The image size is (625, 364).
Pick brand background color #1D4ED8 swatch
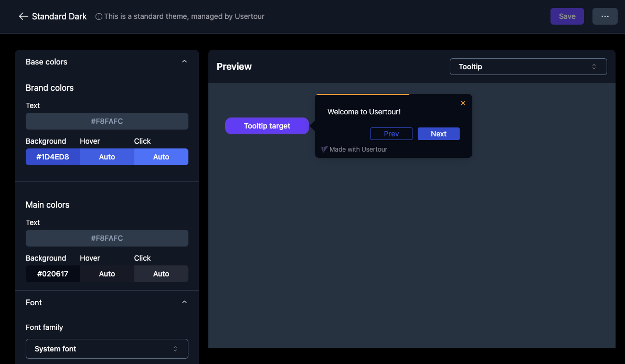[x=52, y=157]
